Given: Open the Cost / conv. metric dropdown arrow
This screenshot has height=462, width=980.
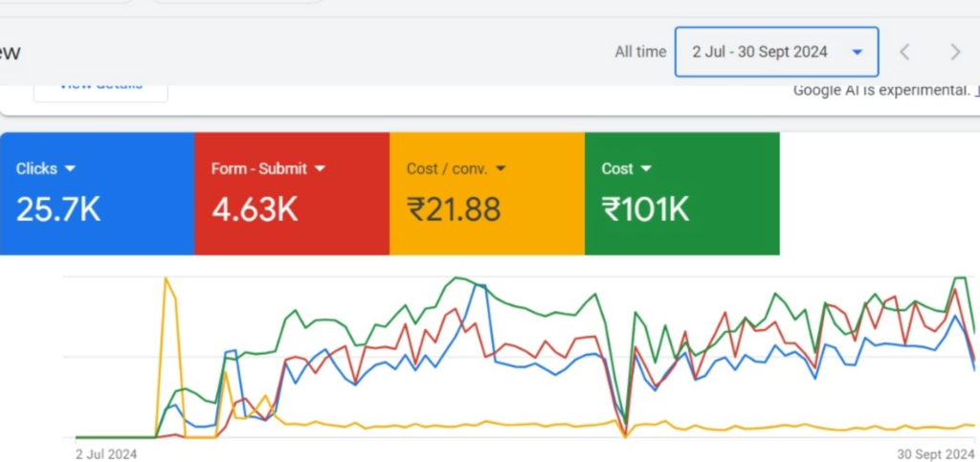Looking at the screenshot, I should pyautogui.click(x=501, y=169).
